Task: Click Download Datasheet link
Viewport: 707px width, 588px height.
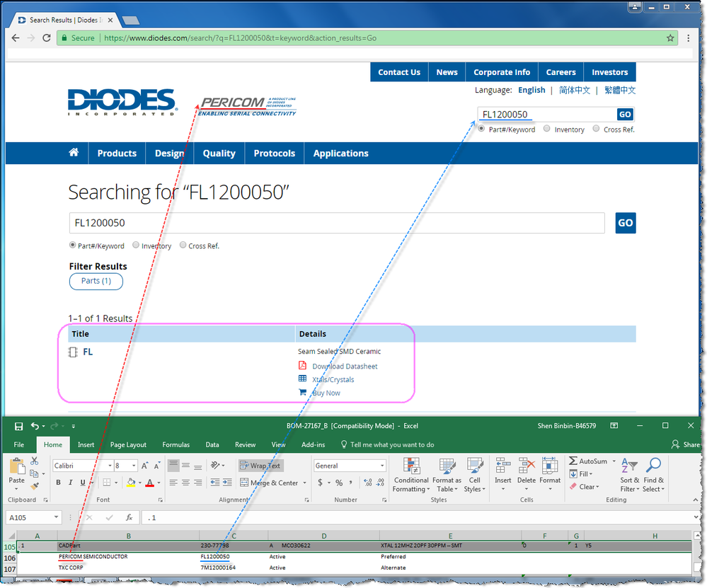Action: (345, 366)
